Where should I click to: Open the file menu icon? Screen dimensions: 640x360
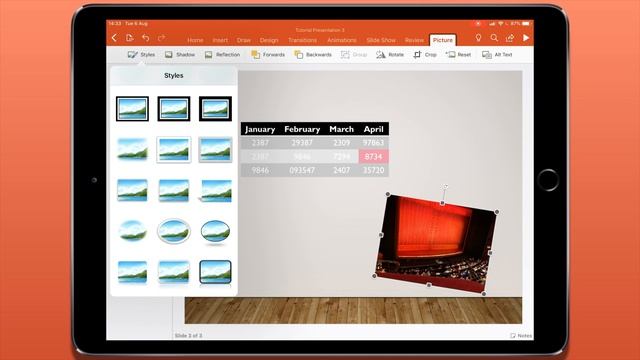coord(130,38)
